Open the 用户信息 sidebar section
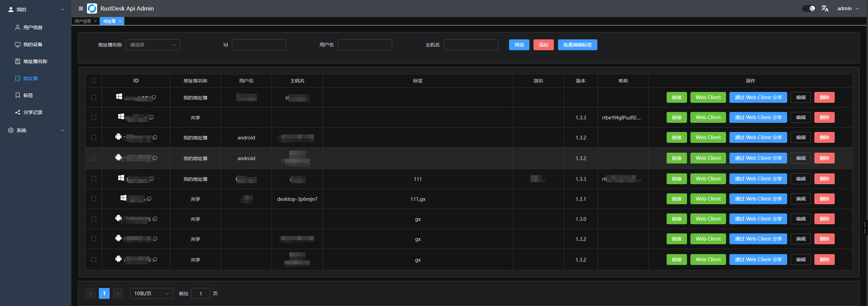The width and height of the screenshot is (868, 306). (x=33, y=27)
